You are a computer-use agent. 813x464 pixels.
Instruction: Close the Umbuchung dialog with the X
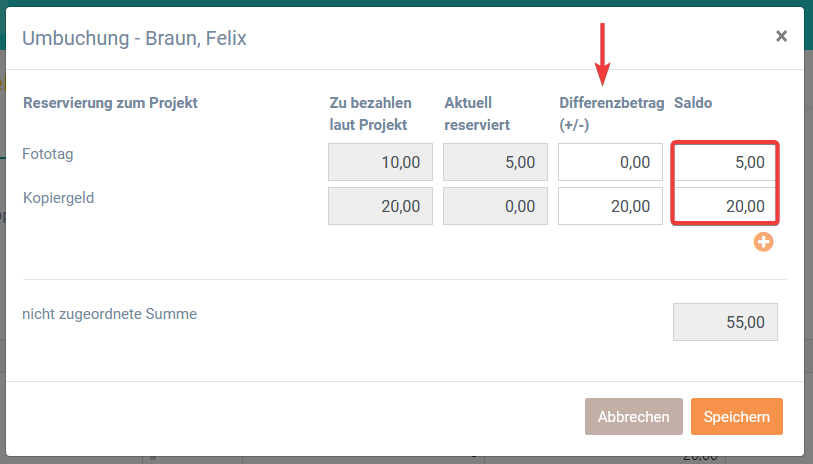click(x=781, y=37)
